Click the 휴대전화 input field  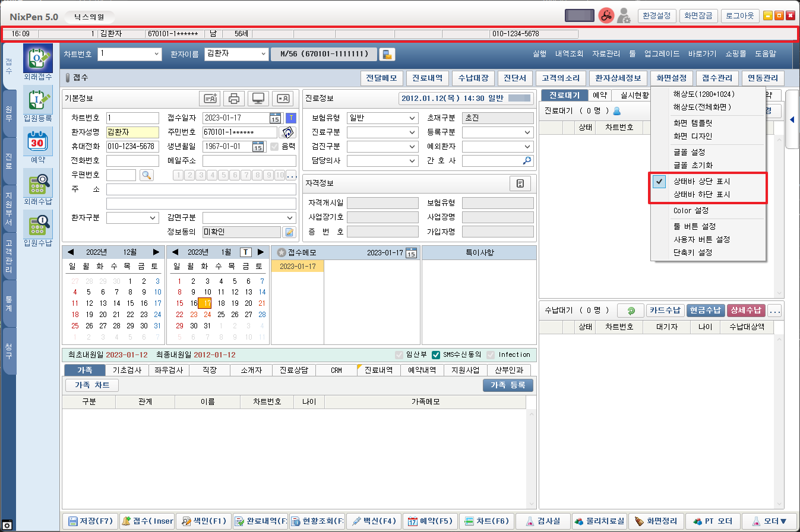132,147
